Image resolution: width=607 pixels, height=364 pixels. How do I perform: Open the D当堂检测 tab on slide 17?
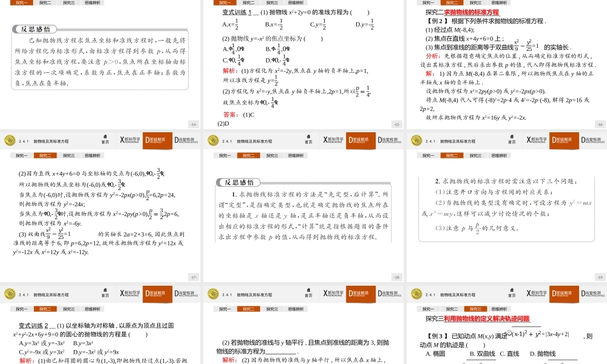coord(186,140)
